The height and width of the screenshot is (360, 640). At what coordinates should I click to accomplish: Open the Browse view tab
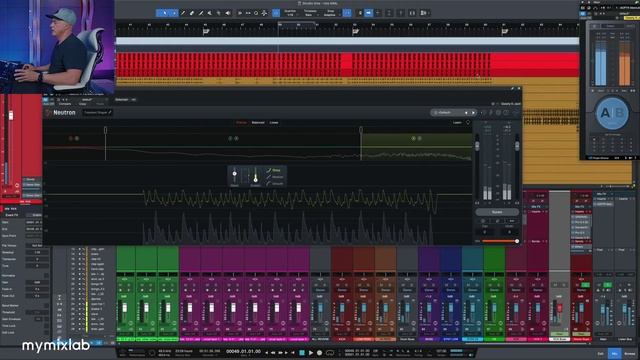point(630,353)
